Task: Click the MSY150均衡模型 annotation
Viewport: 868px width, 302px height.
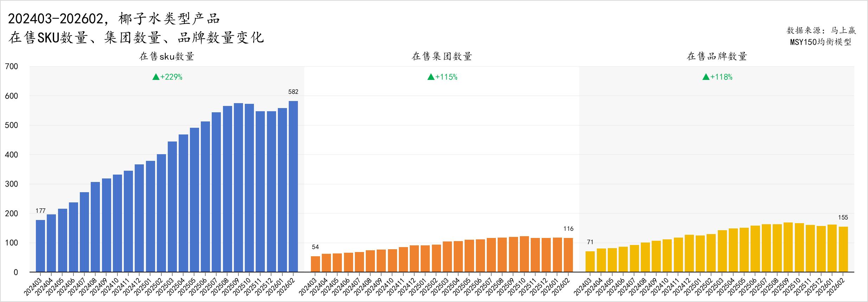Action: click(x=821, y=42)
